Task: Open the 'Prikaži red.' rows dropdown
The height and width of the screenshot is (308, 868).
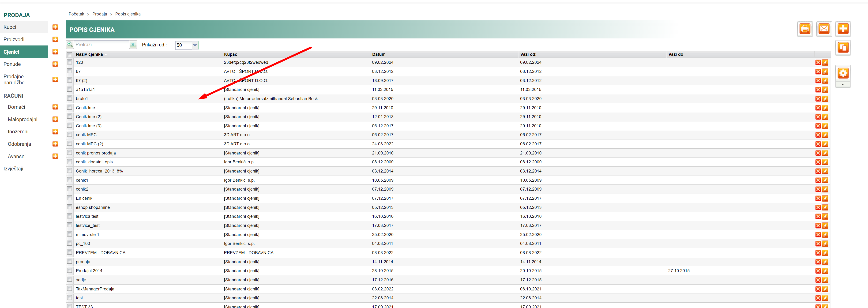Action: (195, 45)
